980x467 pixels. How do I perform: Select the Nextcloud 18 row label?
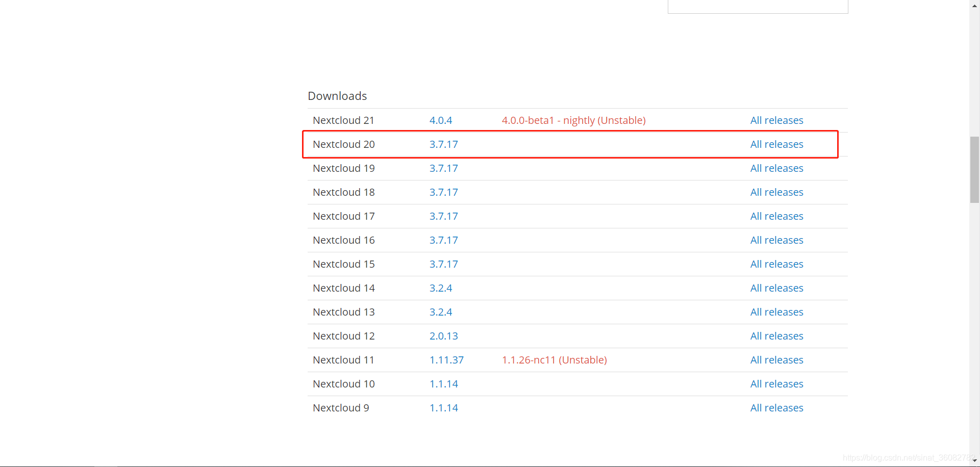click(343, 192)
